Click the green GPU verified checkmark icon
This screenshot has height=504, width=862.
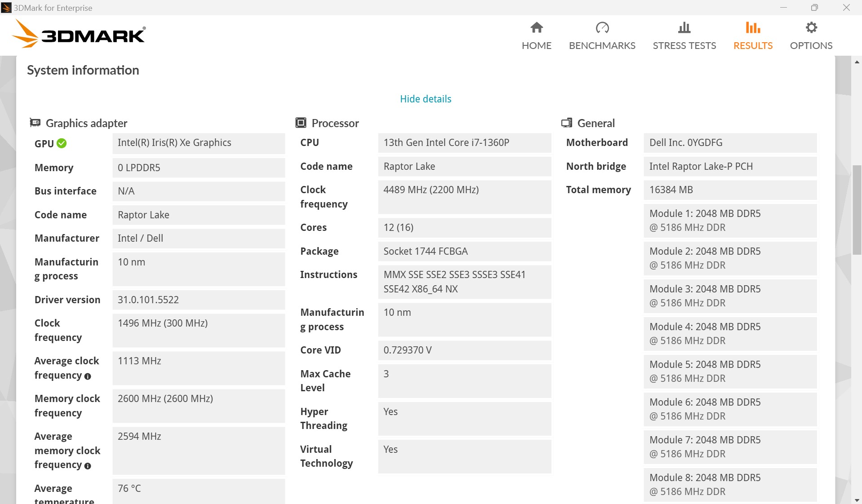click(x=62, y=143)
